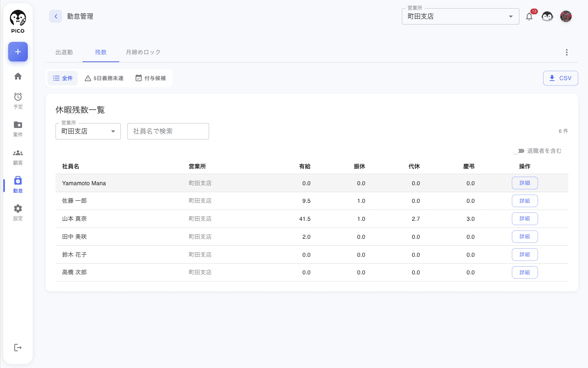Download CSV export
The image size is (588, 368).
(561, 78)
